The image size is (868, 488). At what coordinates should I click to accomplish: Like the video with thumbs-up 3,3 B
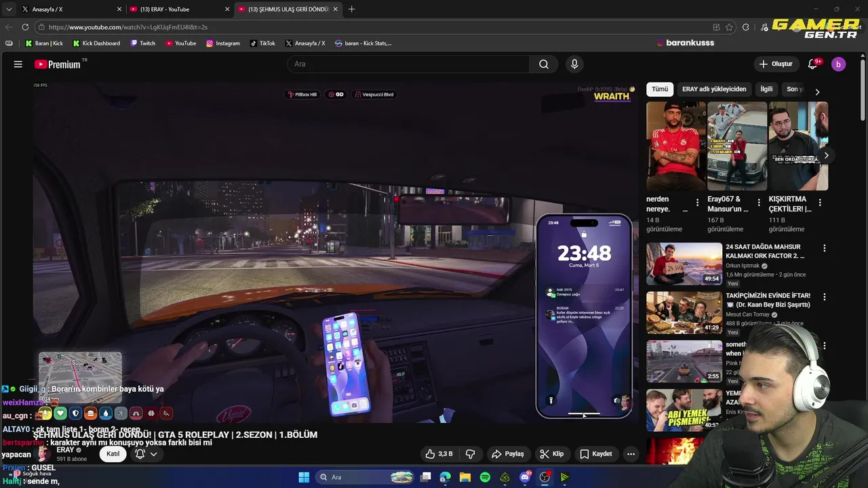point(439,454)
